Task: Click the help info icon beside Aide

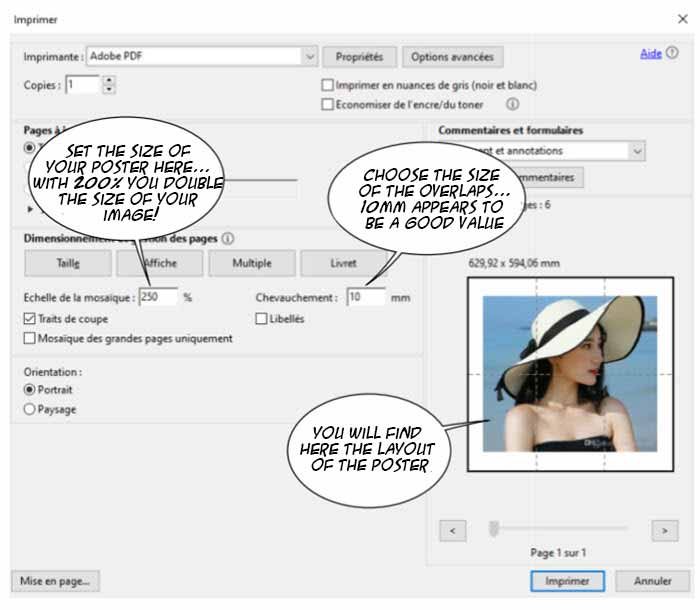Action: tap(672, 53)
